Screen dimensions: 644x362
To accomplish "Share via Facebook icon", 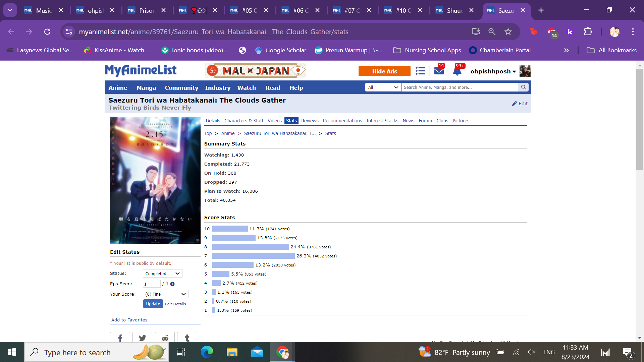I will pyautogui.click(x=120, y=338).
